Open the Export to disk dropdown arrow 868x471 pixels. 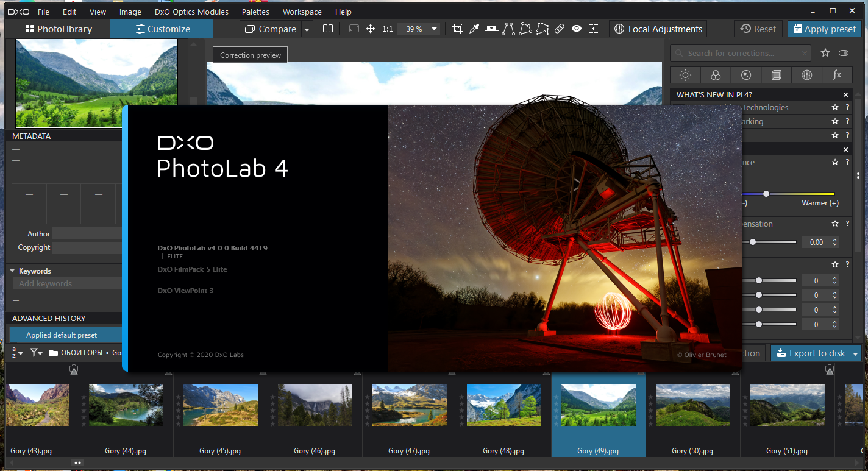(856, 353)
